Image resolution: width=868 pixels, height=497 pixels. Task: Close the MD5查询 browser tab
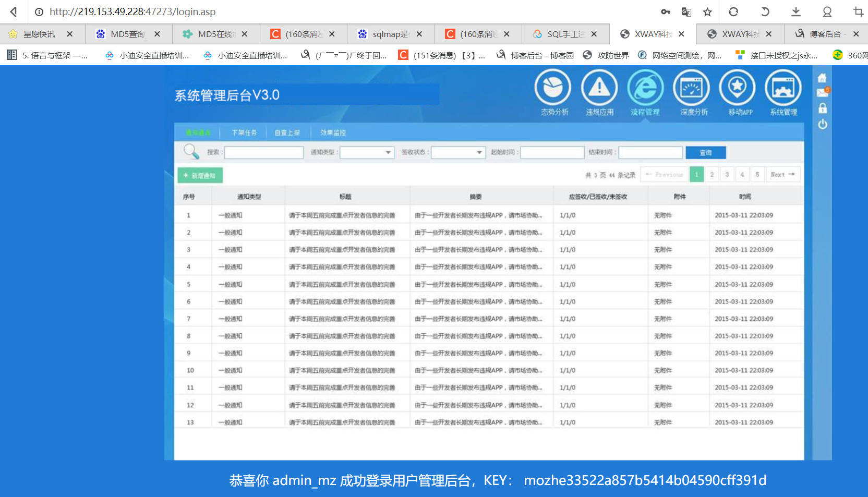pyautogui.click(x=157, y=34)
